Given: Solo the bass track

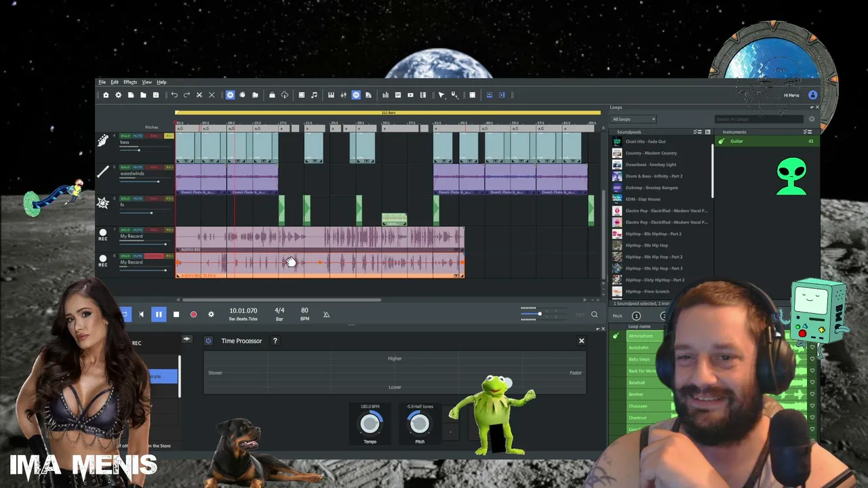Looking at the screenshot, I should pyautogui.click(x=125, y=136).
